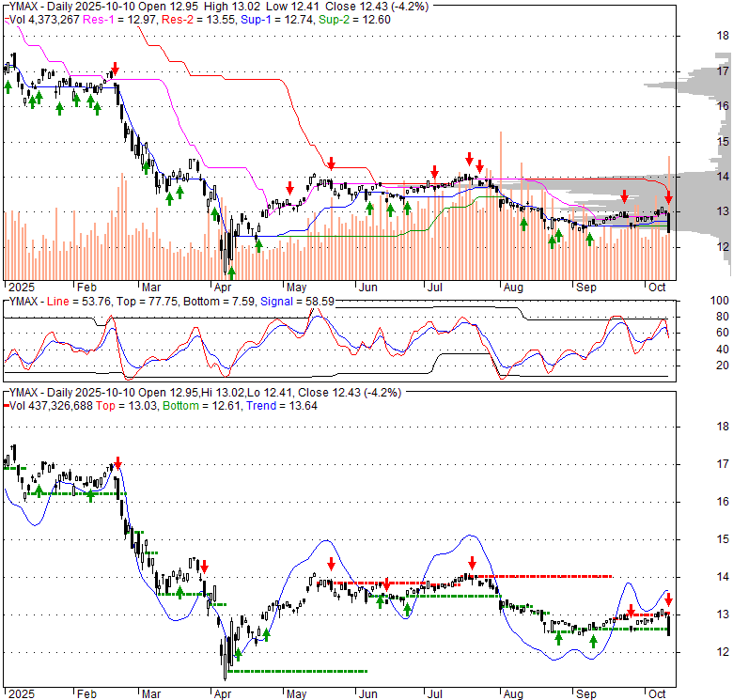Click the red down arrow in February on the top price chart

tap(115, 69)
